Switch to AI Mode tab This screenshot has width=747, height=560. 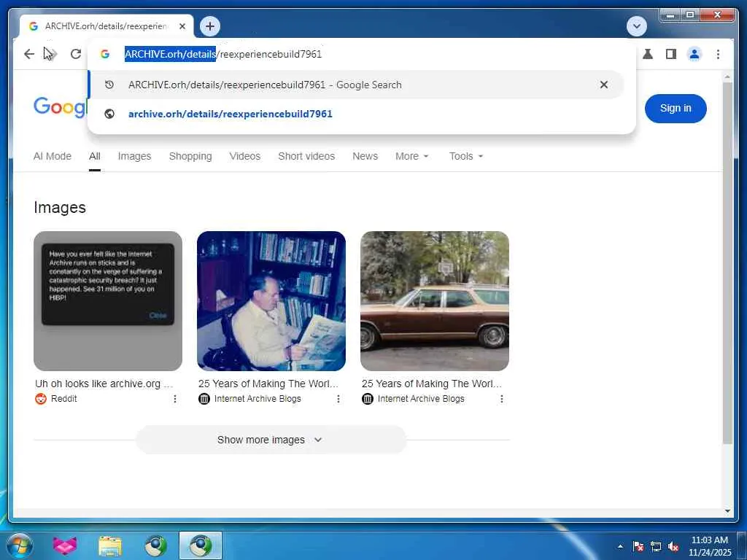pos(53,156)
